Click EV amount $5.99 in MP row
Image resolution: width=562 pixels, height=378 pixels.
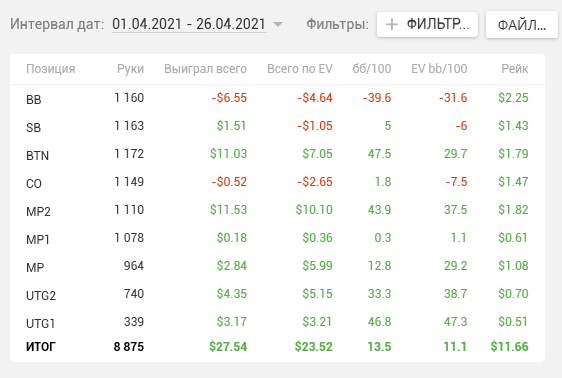click(x=317, y=265)
